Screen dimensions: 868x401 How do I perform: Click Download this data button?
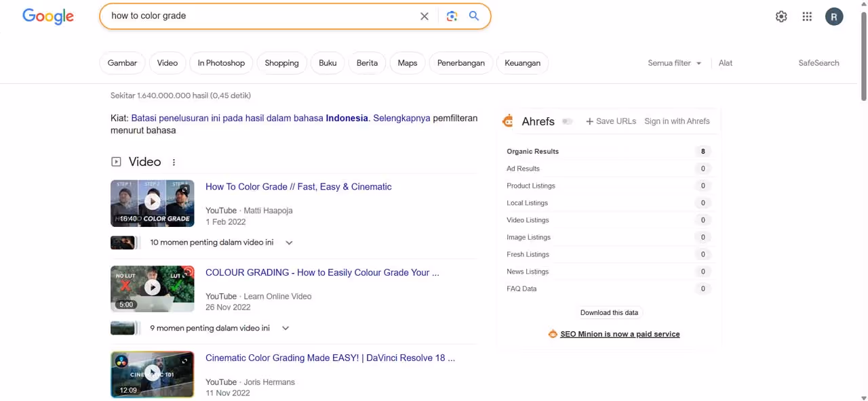609,313
